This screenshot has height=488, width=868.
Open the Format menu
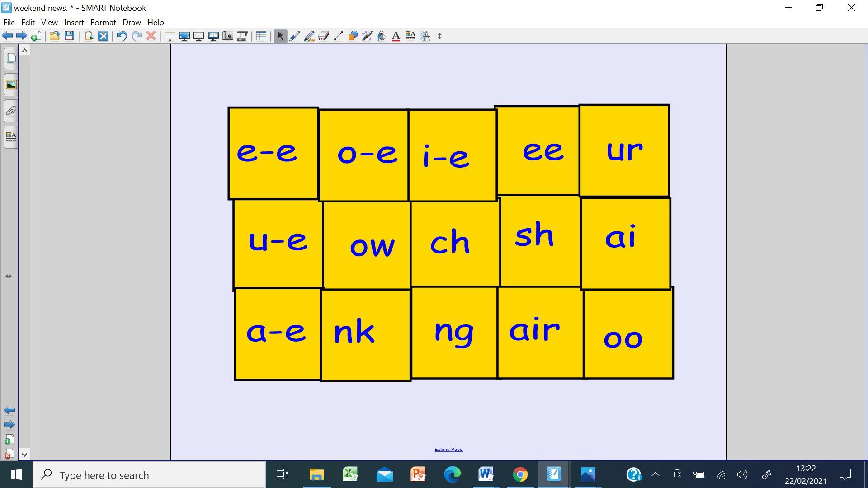(103, 23)
